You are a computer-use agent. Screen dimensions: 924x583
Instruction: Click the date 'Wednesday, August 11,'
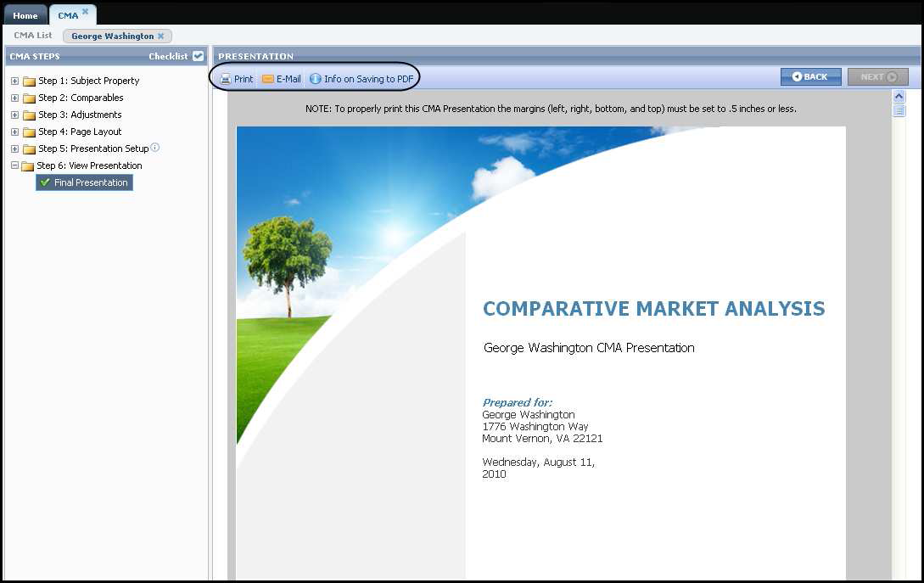point(539,462)
